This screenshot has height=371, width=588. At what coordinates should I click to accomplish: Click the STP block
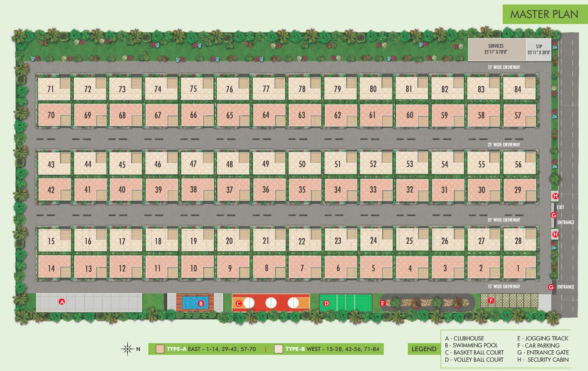tap(539, 49)
